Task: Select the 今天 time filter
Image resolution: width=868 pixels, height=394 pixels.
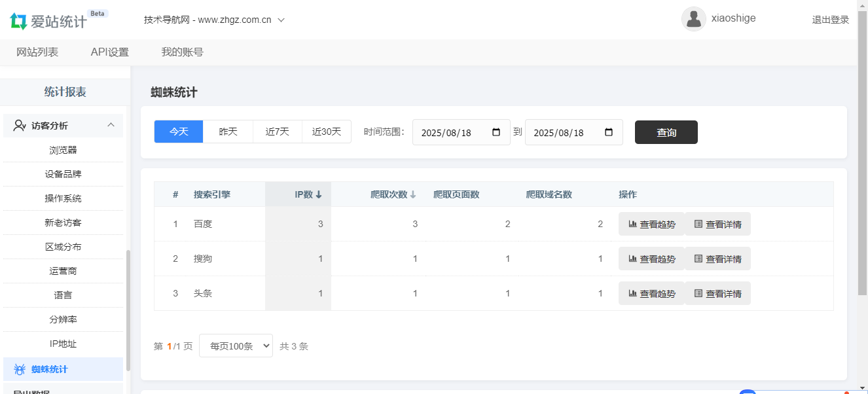Action: tap(178, 132)
